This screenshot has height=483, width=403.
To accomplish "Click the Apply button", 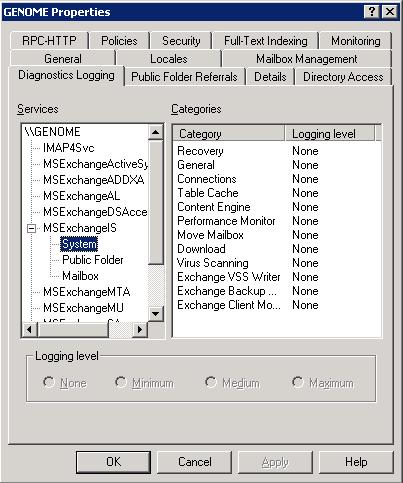I will click(x=275, y=462).
